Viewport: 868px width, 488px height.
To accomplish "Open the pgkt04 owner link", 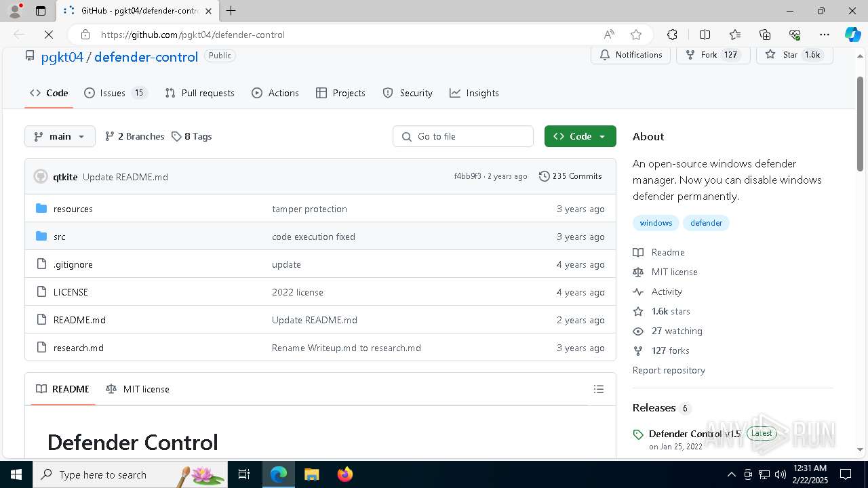I will (62, 57).
